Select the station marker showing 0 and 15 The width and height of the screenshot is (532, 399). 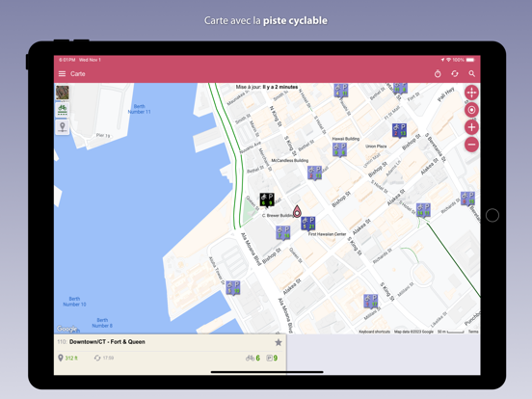pyautogui.click(x=467, y=199)
